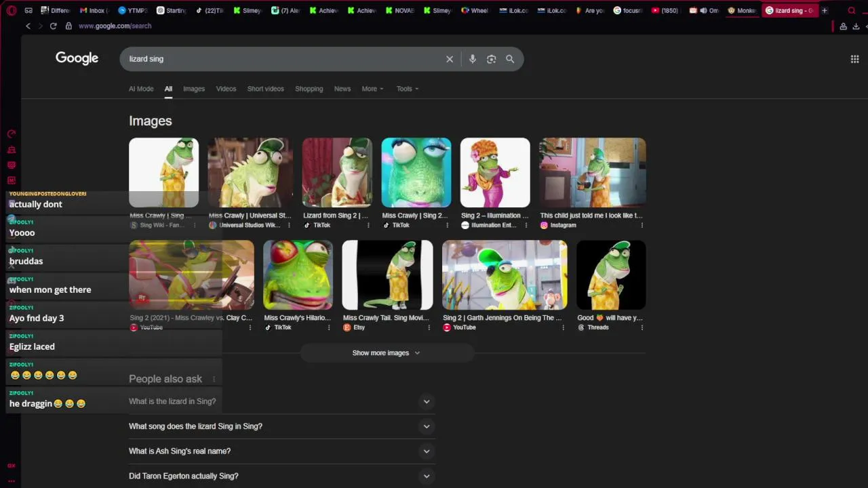Open 'Miss Crawly Tail. Sing Movi...' Etsy link
Screen dimensions: 868x488
pos(387,317)
